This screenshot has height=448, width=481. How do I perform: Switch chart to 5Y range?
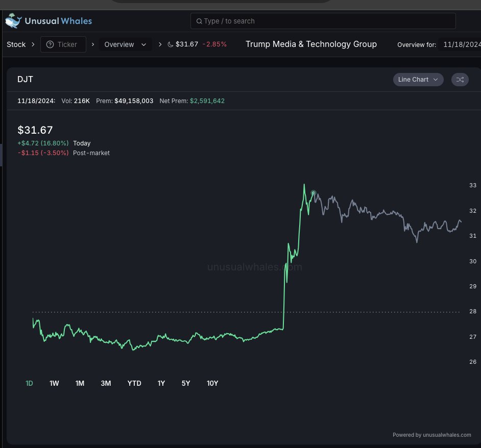(186, 383)
